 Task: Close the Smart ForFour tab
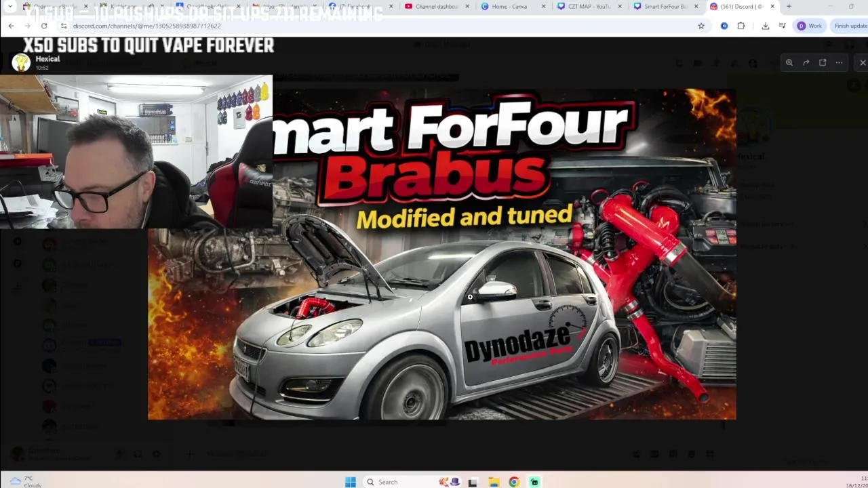[x=696, y=7]
